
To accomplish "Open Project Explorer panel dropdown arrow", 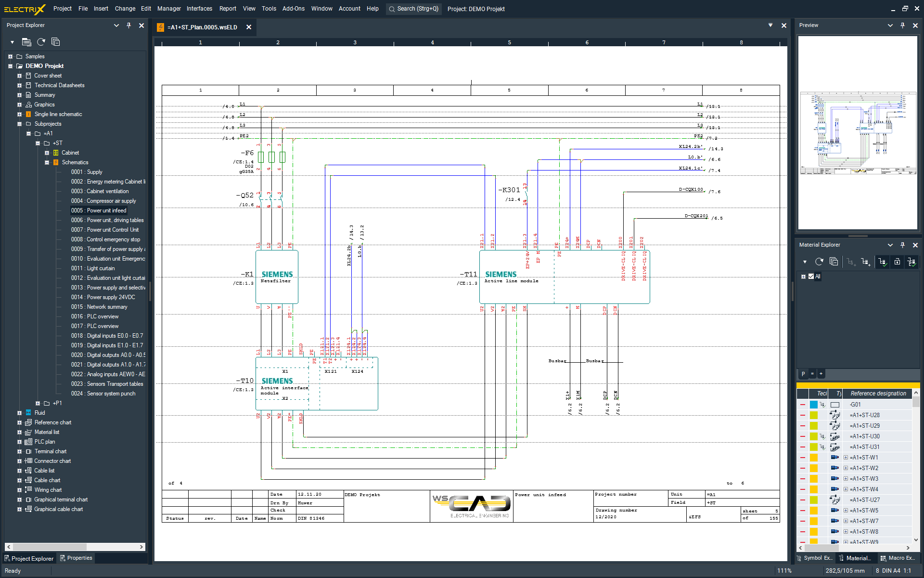I will pyautogui.click(x=116, y=25).
